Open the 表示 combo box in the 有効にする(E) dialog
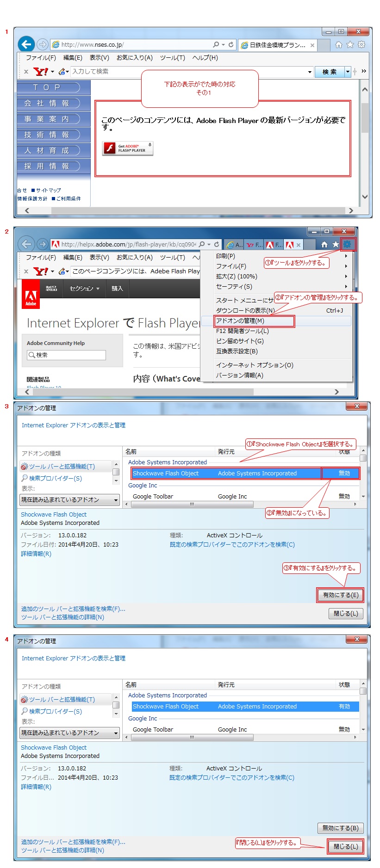Screen dimensions: 380x868 (x=70, y=500)
